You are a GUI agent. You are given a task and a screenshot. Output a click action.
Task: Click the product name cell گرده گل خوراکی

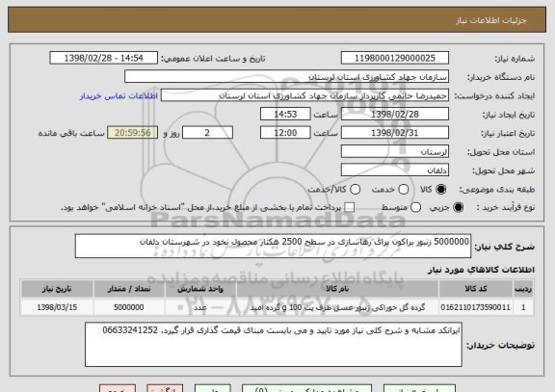click(337, 307)
